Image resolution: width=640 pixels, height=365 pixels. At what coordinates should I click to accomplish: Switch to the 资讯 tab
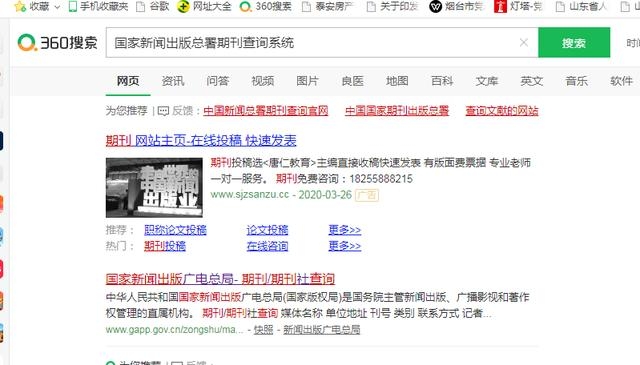(173, 81)
